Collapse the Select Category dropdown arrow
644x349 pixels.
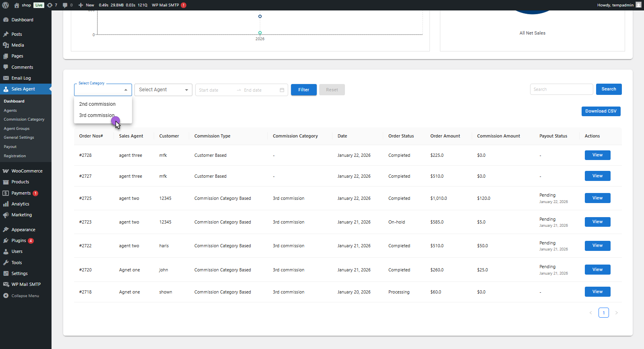coord(126,90)
